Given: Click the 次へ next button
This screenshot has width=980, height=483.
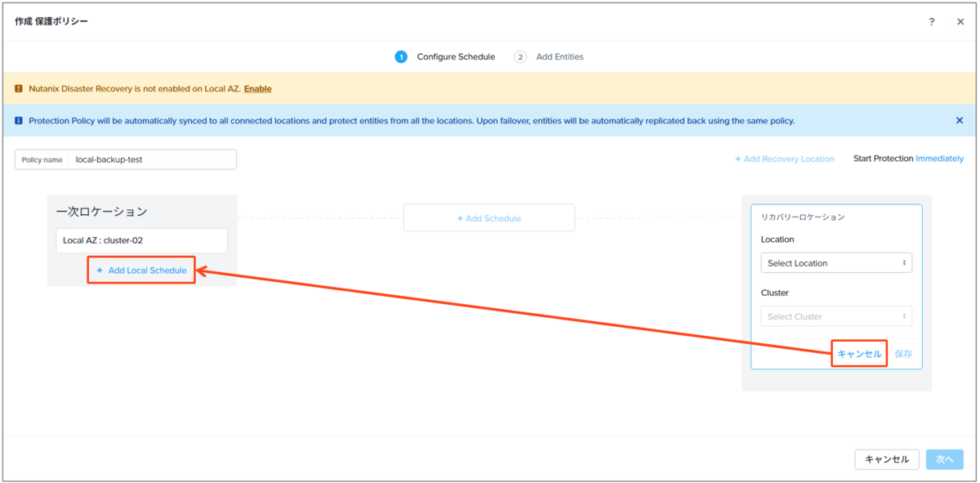Looking at the screenshot, I should 945,459.
